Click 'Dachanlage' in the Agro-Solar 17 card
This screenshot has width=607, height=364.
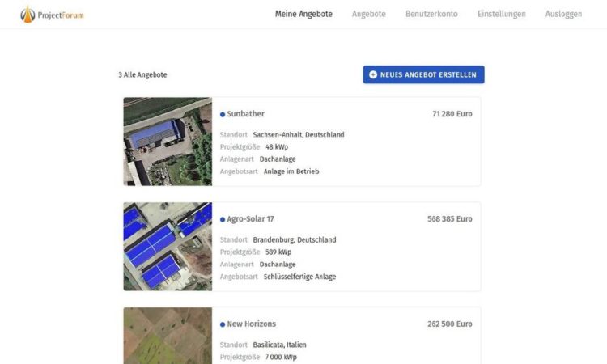(278, 265)
